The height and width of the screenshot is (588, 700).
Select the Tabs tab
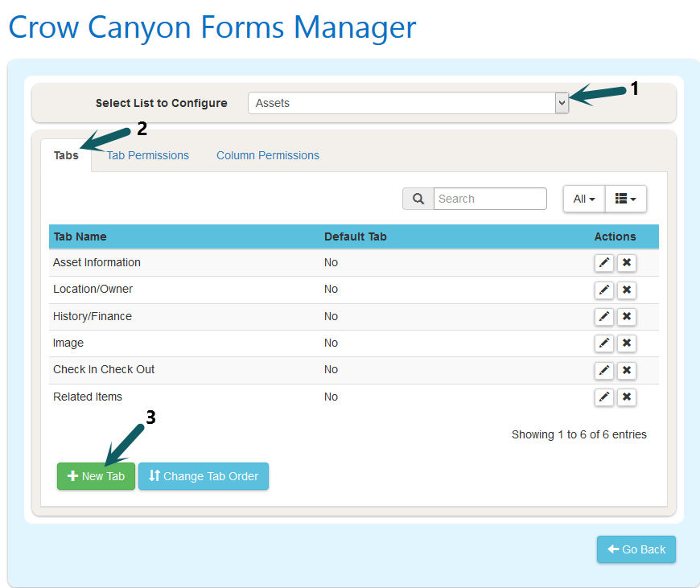[66, 155]
